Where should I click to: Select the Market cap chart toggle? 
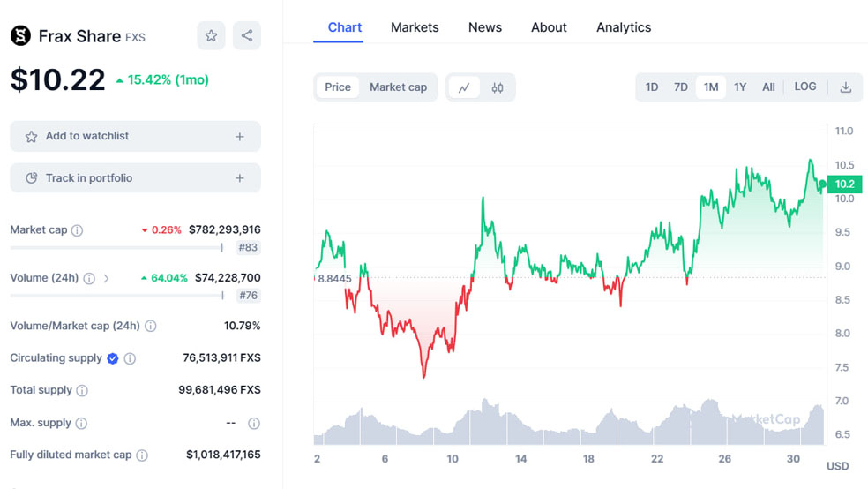398,87
